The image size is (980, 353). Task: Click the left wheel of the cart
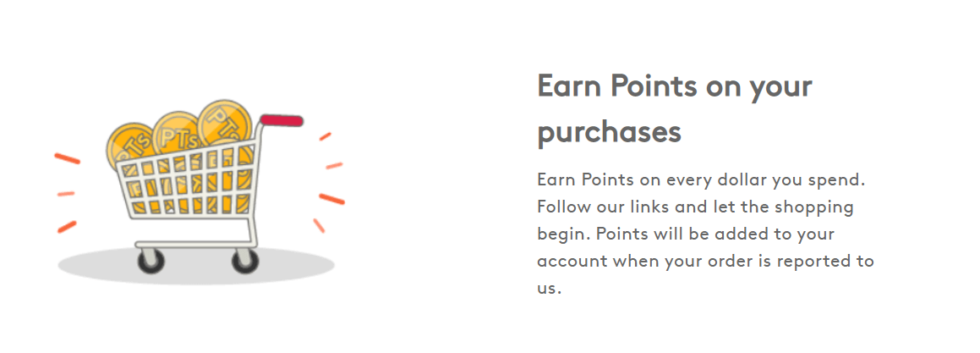pos(151,261)
